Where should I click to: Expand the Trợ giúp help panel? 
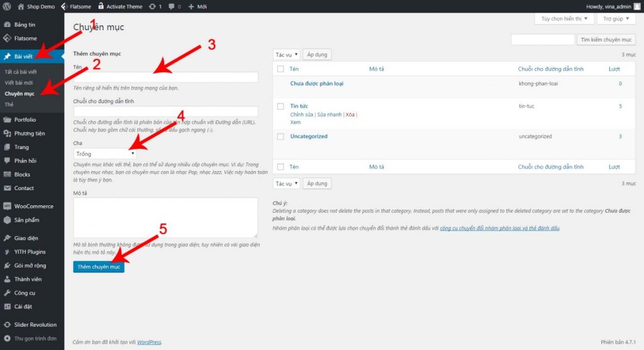click(x=616, y=18)
